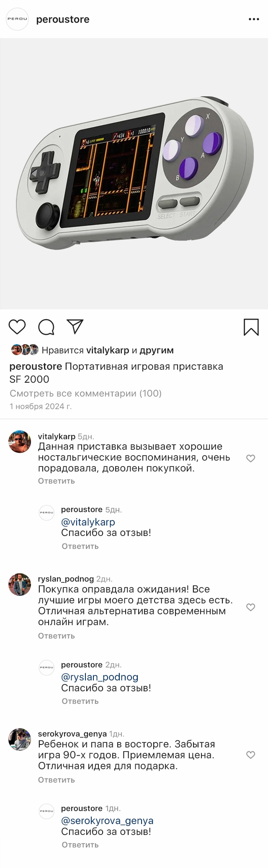This screenshot has width=268, height=868.
Task: Open peroustore profile logo in header
Action: coord(17,19)
